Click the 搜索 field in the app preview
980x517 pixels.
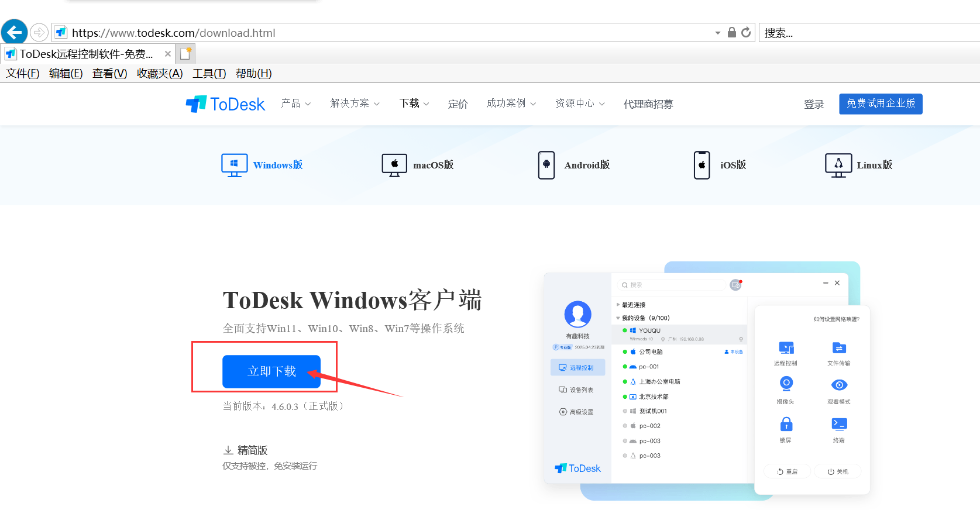tap(672, 285)
